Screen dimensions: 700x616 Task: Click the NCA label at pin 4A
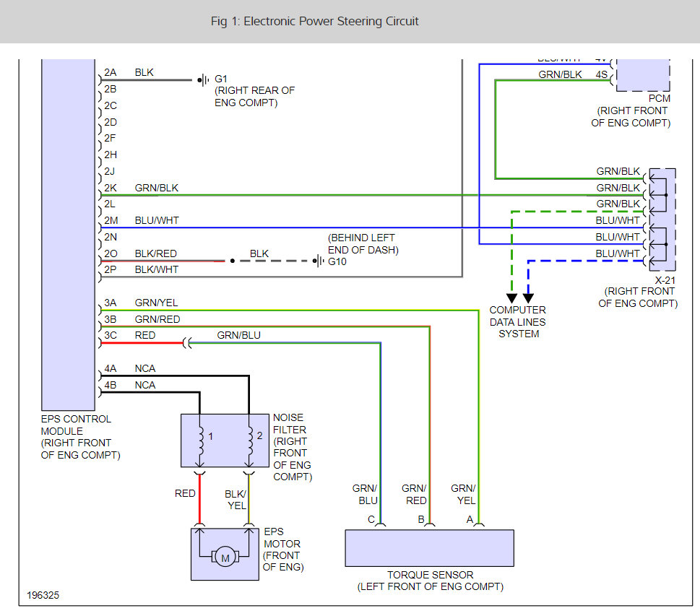pyautogui.click(x=145, y=368)
